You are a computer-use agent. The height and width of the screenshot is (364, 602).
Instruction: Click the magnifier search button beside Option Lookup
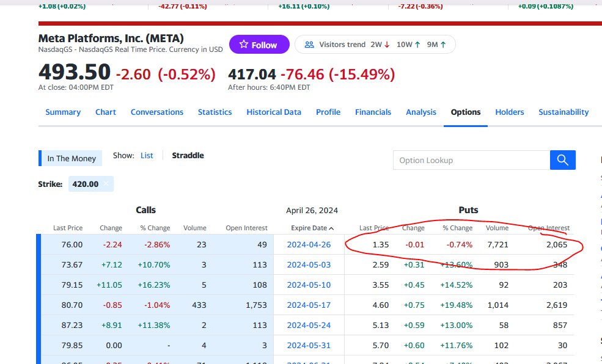coord(562,160)
